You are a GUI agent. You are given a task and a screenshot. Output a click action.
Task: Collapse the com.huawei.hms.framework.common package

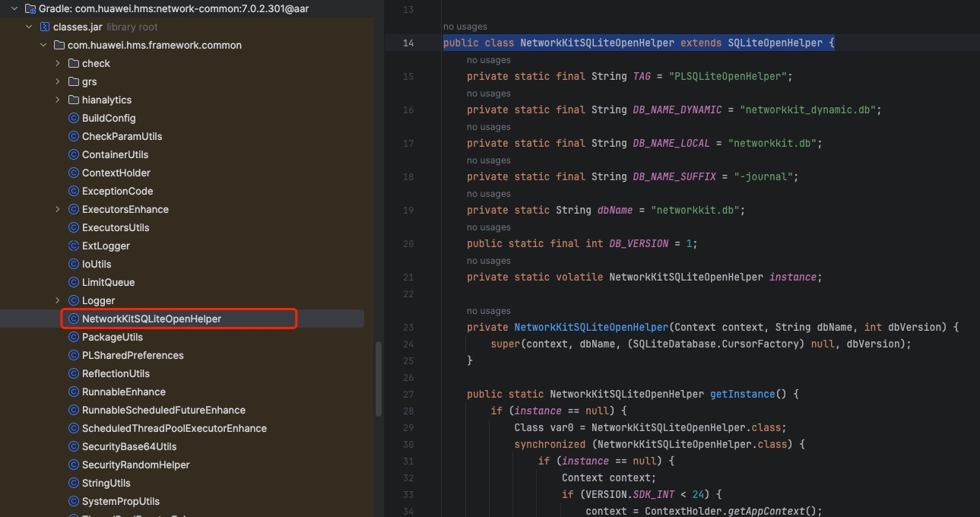point(43,45)
